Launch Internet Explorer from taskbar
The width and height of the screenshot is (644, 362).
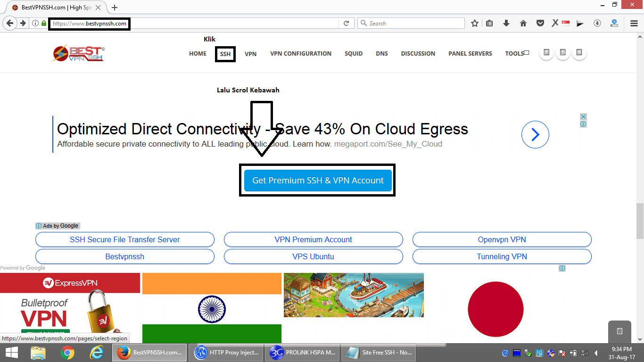97,353
